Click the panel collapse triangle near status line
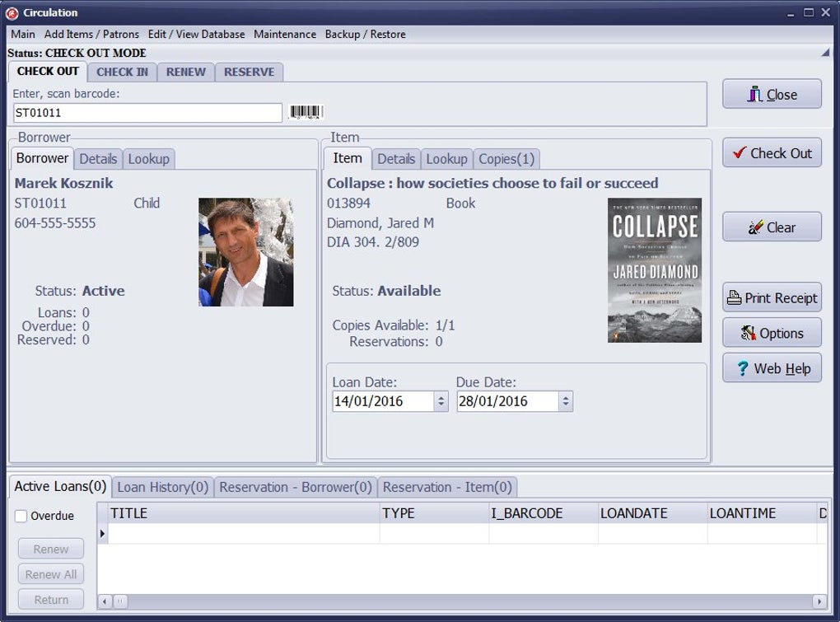This screenshot has width=840, height=622. pyautogui.click(x=825, y=53)
